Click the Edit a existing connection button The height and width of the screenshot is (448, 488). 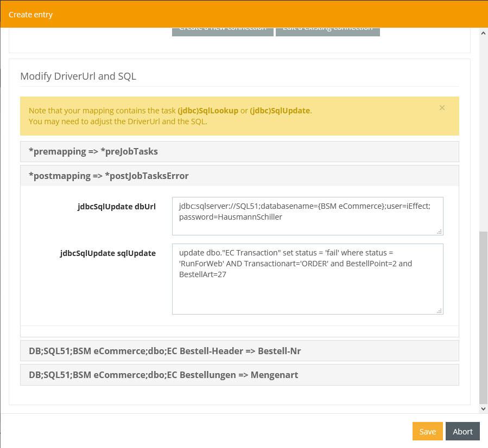pos(327,30)
